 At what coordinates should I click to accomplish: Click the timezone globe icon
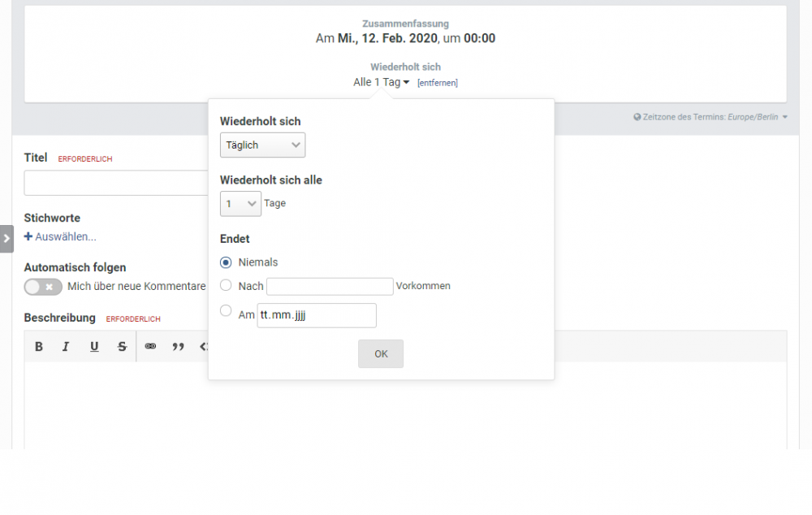point(637,116)
